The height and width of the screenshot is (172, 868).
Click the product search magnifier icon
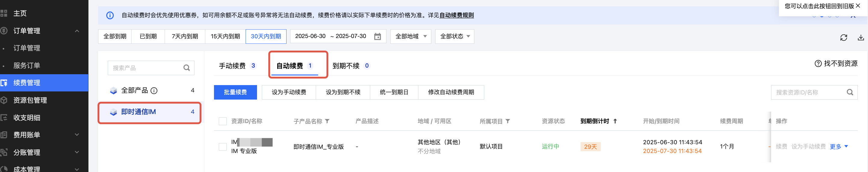(x=186, y=68)
